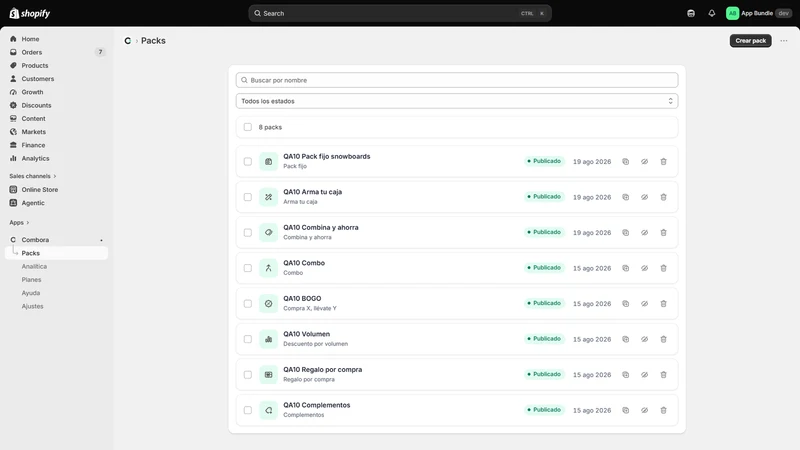
Task: Open the Todos los estados status dropdown
Action: point(457,101)
